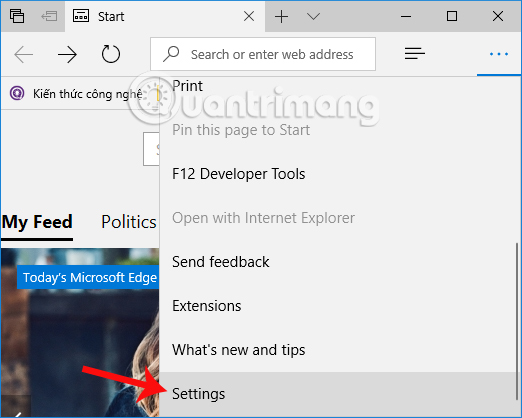Click the three-dot Settings and more button
The height and width of the screenshot is (418, 522).
pyautogui.click(x=499, y=54)
